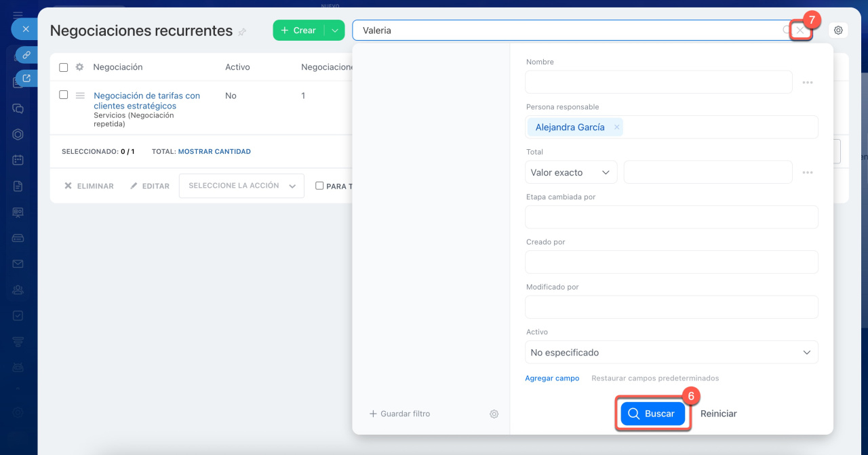Click Reiniciar to reset filter
Screen dimensions: 868x455
point(718,414)
